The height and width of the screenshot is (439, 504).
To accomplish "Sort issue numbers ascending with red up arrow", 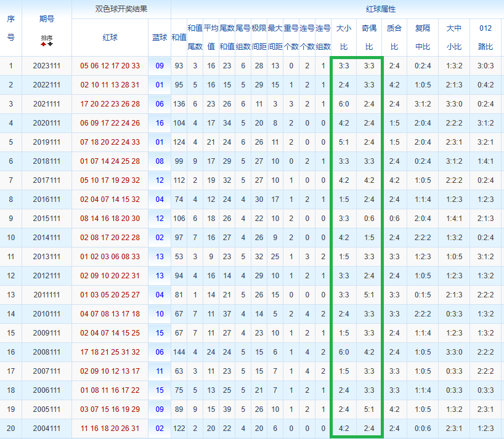I will [43, 44].
